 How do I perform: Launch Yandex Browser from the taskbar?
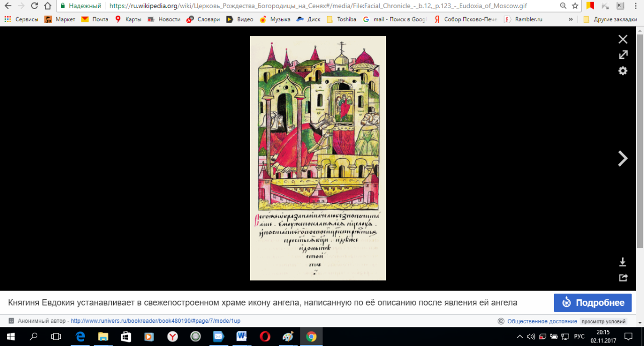click(x=173, y=336)
